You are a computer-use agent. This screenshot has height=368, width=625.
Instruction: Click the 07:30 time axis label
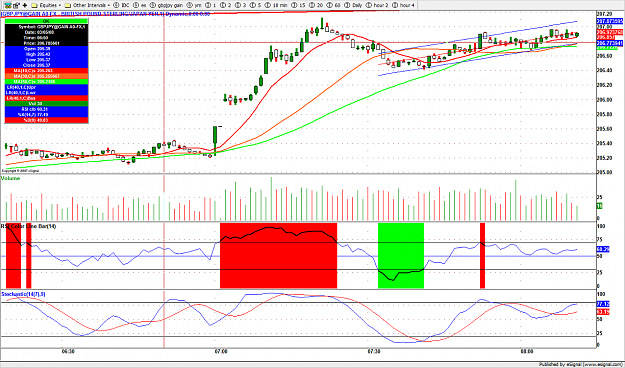tap(373, 351)
